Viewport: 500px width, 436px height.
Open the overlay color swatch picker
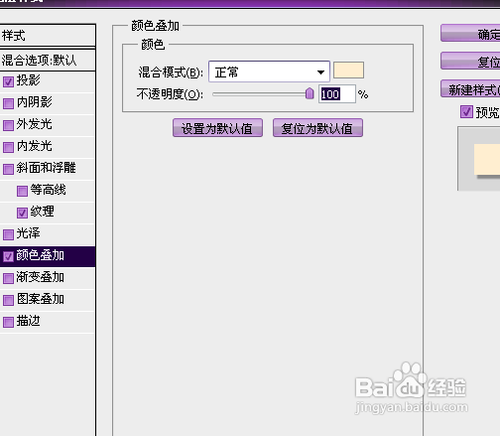click(349, 70)
